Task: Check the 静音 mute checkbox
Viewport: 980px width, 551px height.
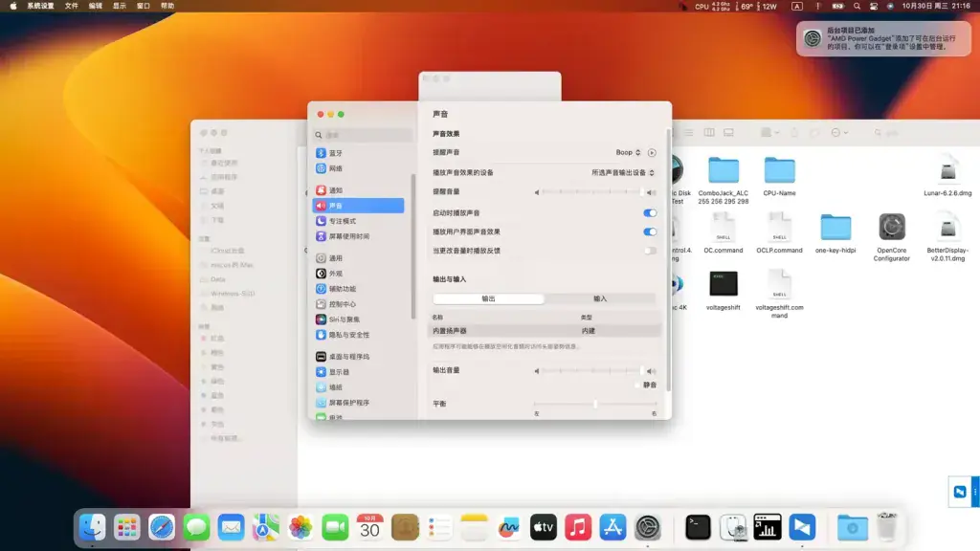Action: [x=638, y=386]
